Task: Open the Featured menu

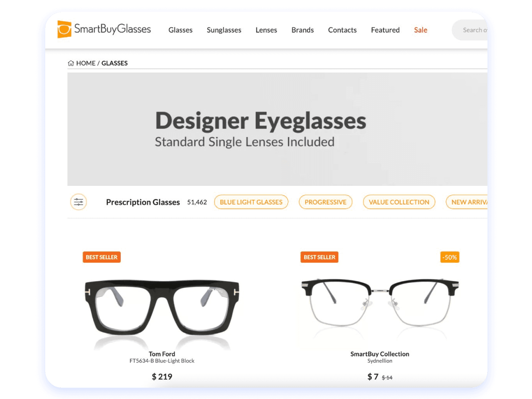Action: coord(385,30)
